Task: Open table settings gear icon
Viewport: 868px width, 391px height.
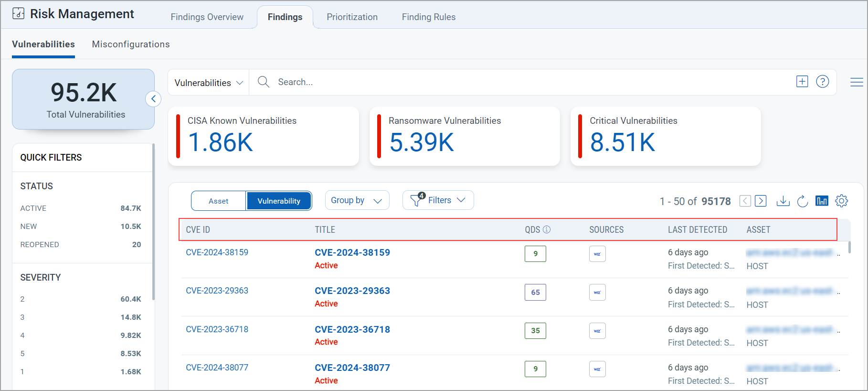Action: tap(842, 201)
